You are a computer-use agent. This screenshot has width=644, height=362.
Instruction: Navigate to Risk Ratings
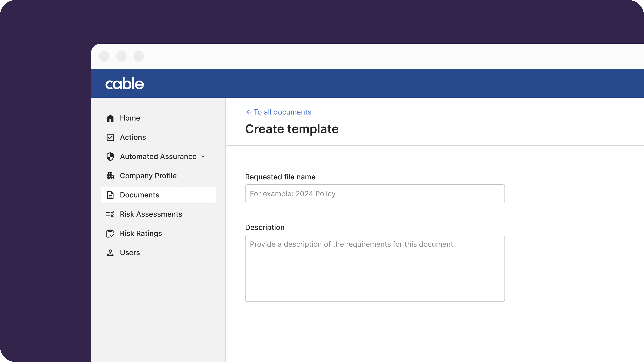pos(141,233)
